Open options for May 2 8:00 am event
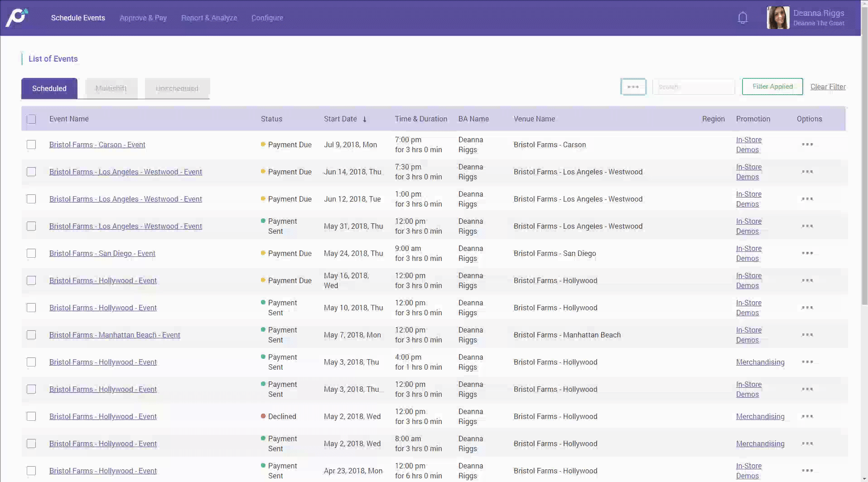868x482 pixels. click(807, 443)
